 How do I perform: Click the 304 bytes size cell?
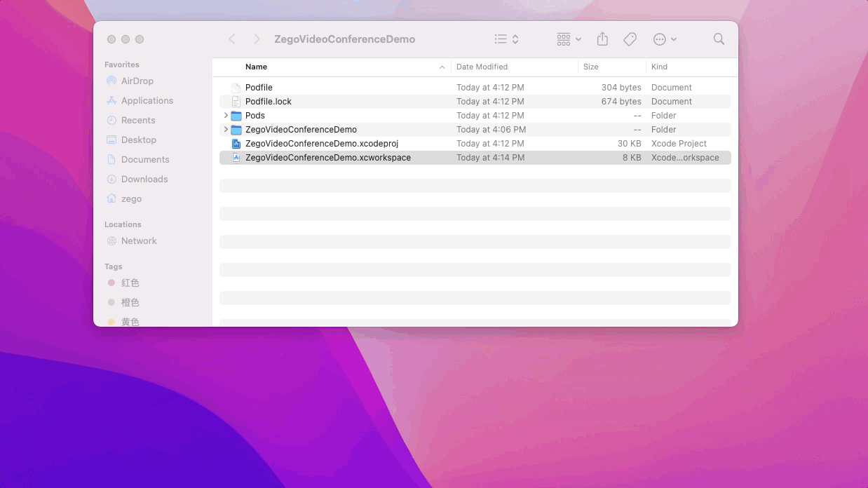[x=621, y=88]
